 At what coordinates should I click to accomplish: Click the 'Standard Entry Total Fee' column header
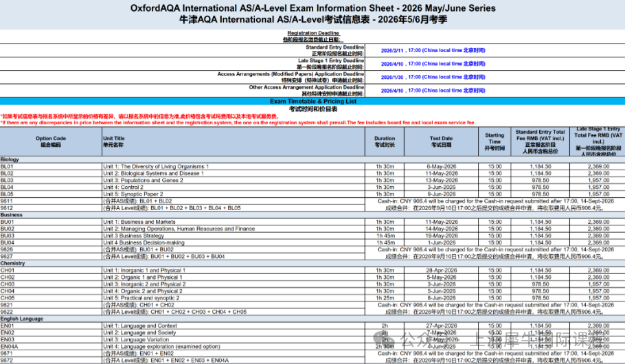tap(540, 141)
